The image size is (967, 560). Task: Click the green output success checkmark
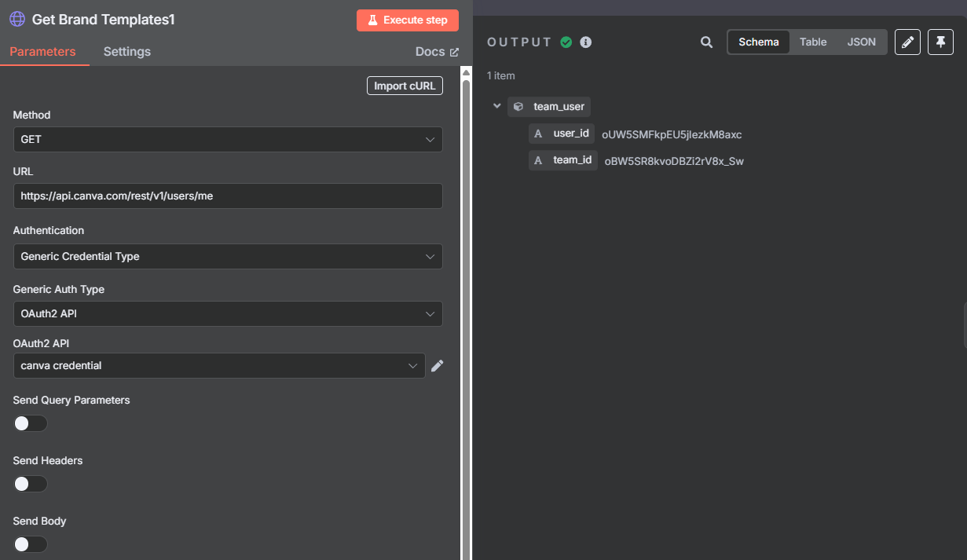[566, 42]
